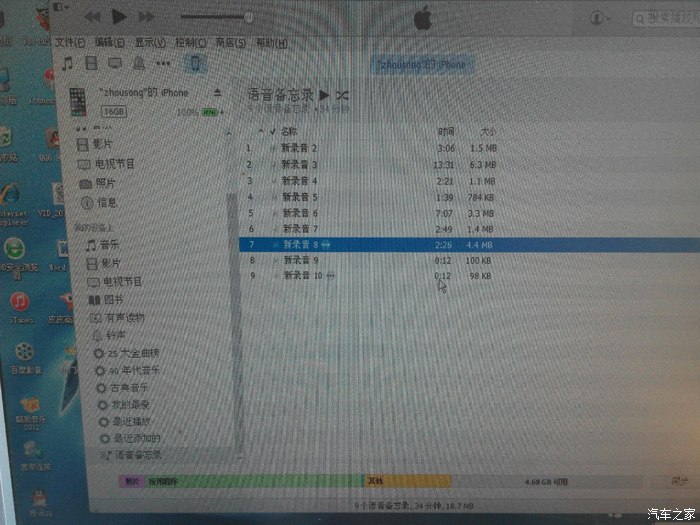Toggle checkbox for 新录音 3
The width and height of the screenshot is (700, 525).
click(273, 165)
